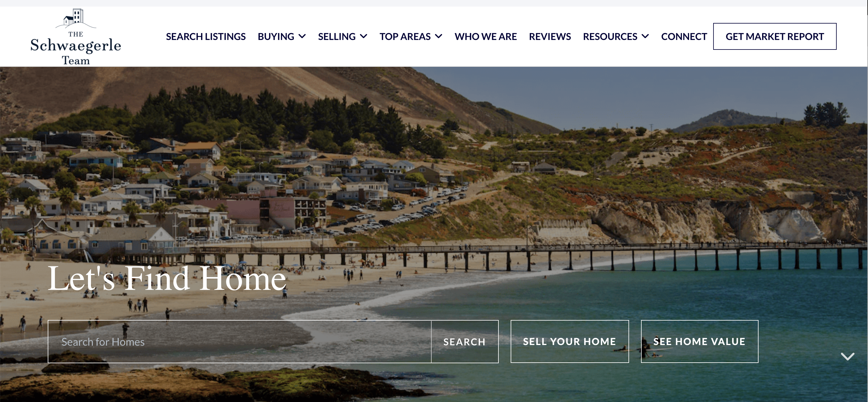Screen dimensions: 868x402
Task: Click the Get Market Report button
Action: click(x=775, y=36)
